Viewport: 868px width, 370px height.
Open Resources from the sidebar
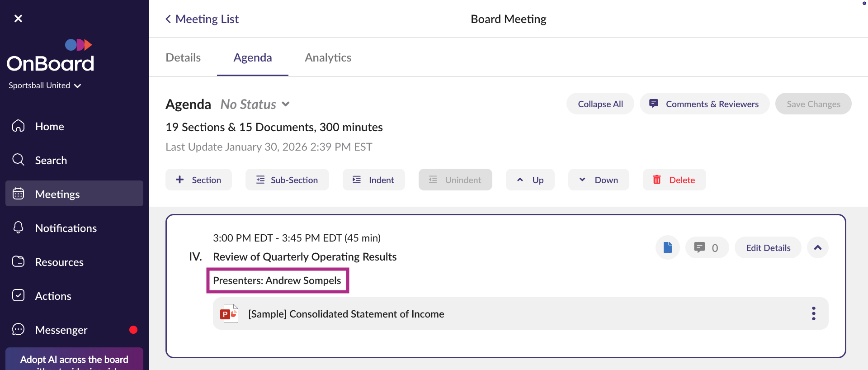point(59,262)
